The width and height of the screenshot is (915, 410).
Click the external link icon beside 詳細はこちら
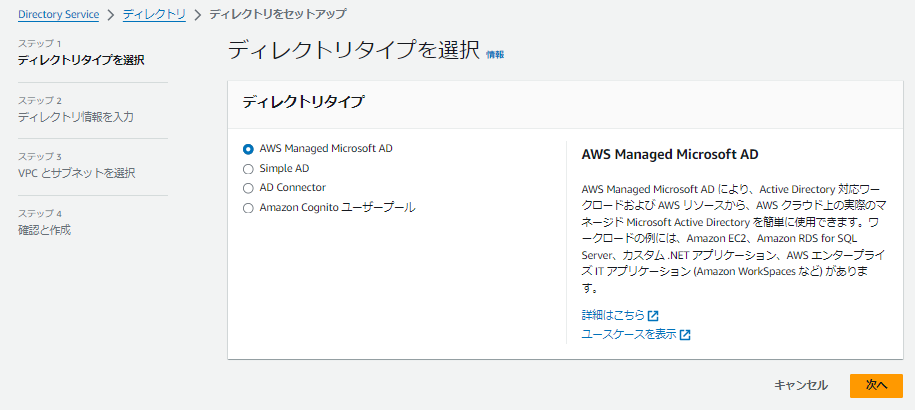coord(654,316)
